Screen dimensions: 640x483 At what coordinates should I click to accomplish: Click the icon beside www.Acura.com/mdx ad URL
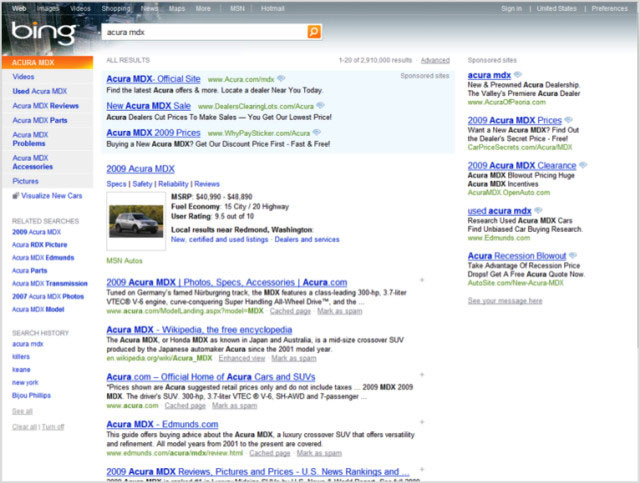click(x=281, y=78)
